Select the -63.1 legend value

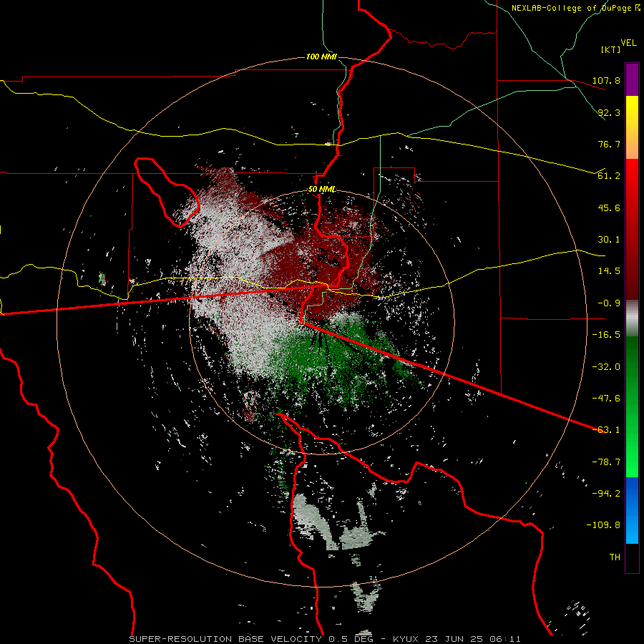606,430
